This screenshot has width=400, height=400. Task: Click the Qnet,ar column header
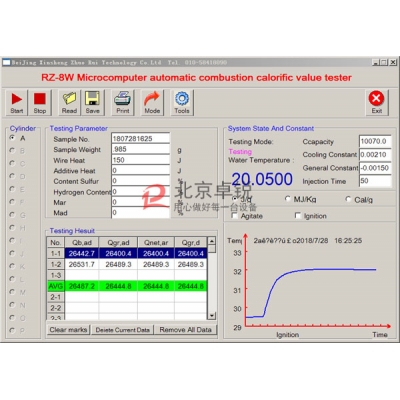pos(156,242)
